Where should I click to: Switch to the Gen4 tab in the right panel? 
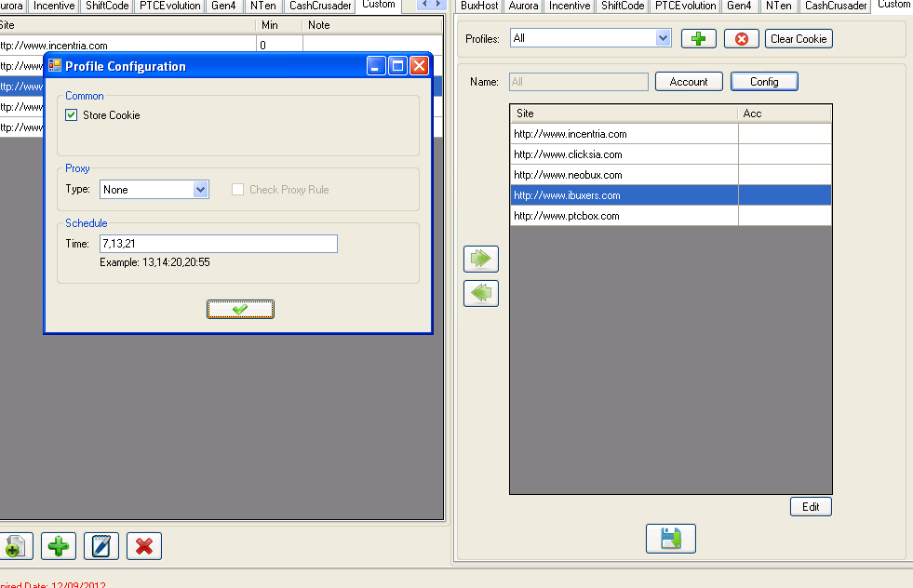coord(739,6)
